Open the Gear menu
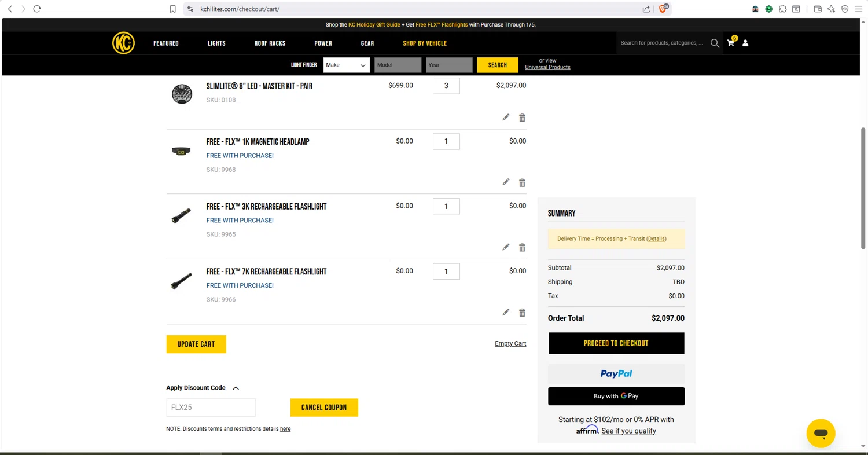The image size is (868, 455). coord(367,43)
